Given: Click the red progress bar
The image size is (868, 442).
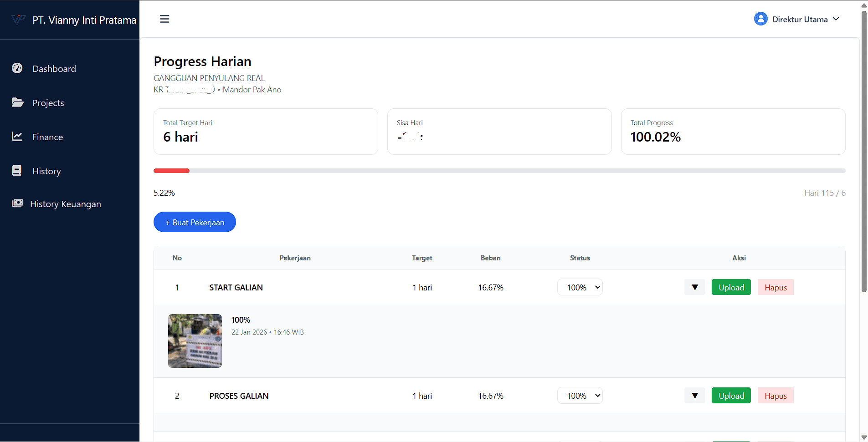Looking at the screenshot, I should click(171, 171).
